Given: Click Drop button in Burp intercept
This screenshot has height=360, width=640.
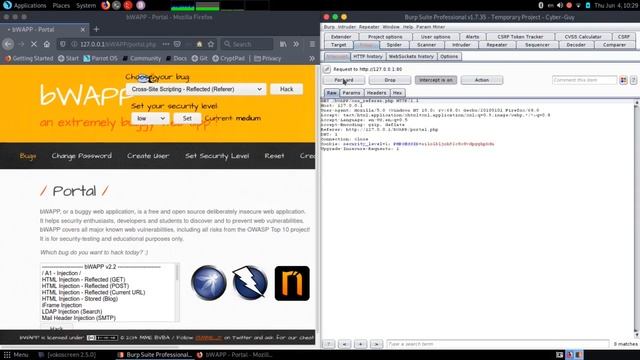Looking at the screenshot, I should pos(390,80).
